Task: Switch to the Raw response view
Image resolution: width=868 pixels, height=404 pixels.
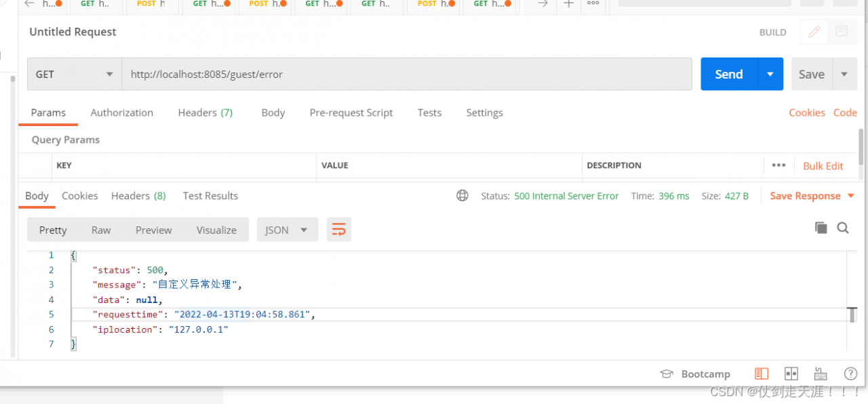Action: click(x=101, y=230)
